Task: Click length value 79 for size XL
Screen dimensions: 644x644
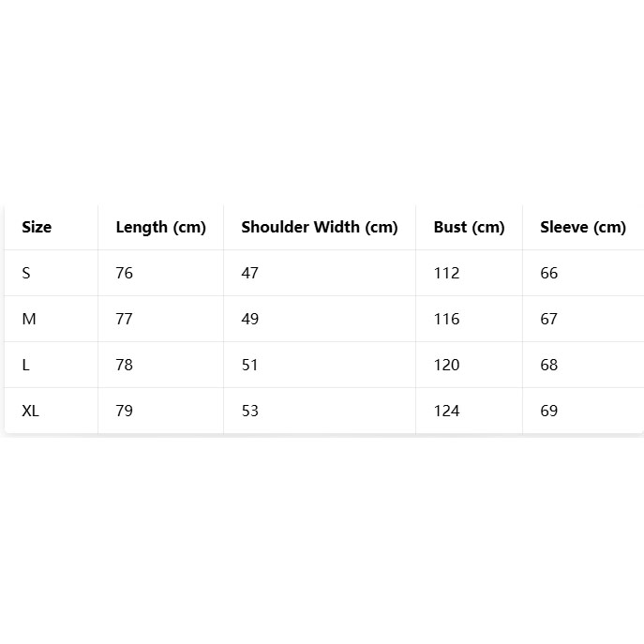Action: pyautogui.click(x=125, y=411)
